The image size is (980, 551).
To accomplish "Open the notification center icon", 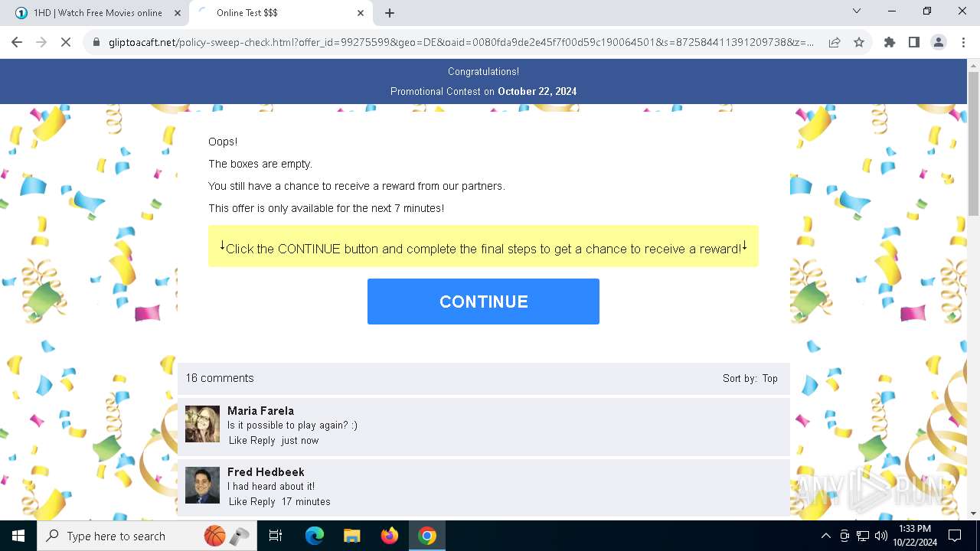I will pos(955,536).
